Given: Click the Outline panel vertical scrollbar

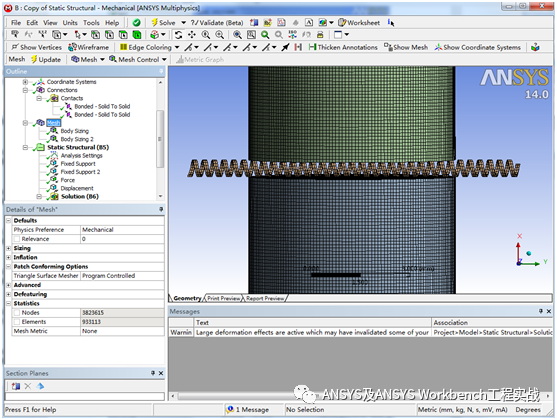Looking at the screenshot, I should coord(160,139).
